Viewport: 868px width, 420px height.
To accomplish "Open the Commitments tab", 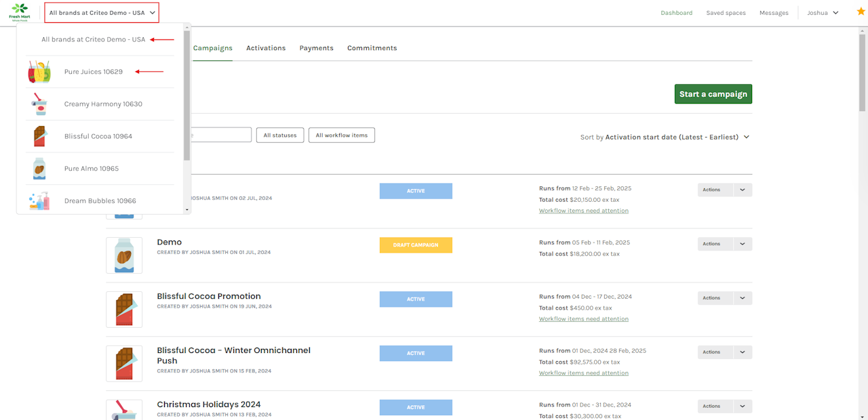I will (x=372, y=48).
